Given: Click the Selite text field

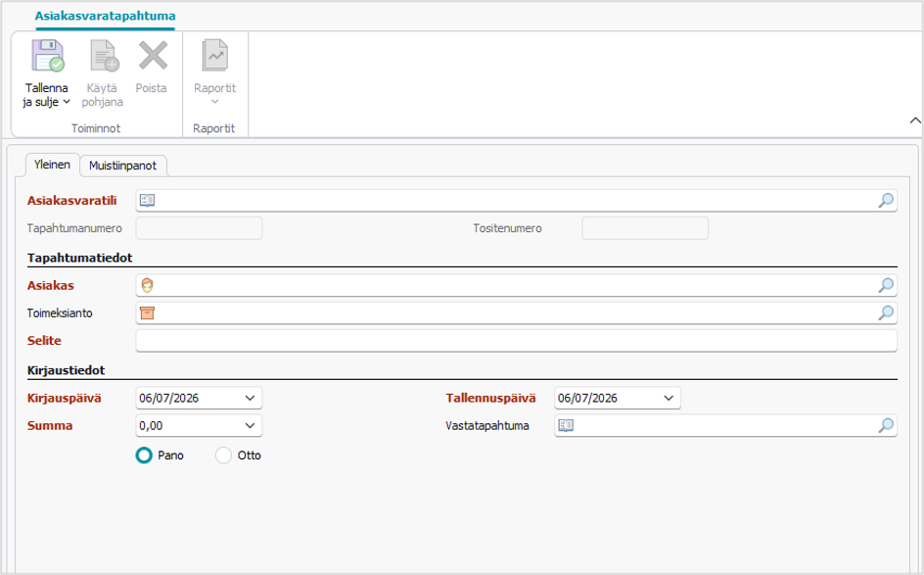Looking at the screenshot, I should click(x=516, y=341).
